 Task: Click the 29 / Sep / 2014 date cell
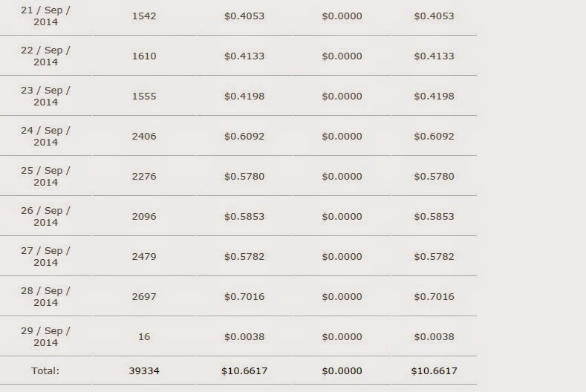[x=45, y=336]
